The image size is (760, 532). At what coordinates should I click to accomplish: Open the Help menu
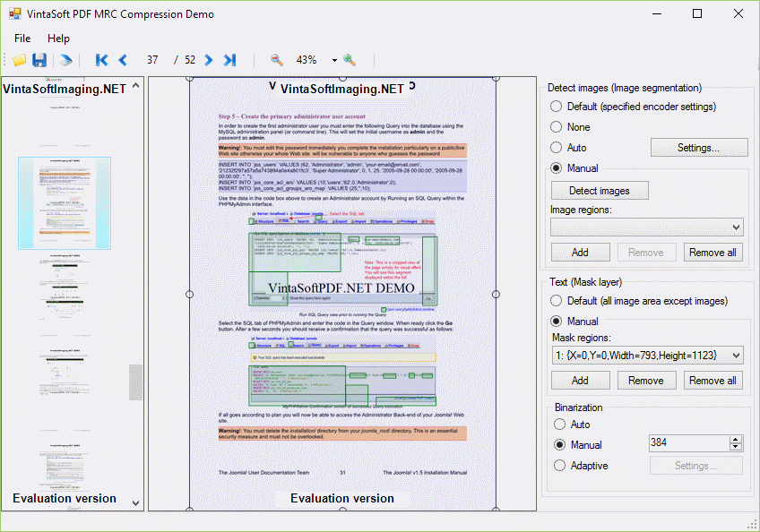tap(58, 39)
